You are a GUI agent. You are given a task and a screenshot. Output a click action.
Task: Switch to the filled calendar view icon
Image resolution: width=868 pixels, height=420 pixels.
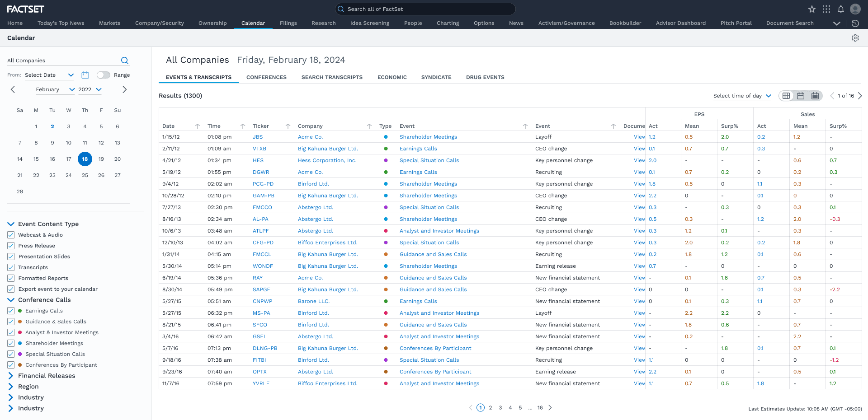(x=815, y=96)
